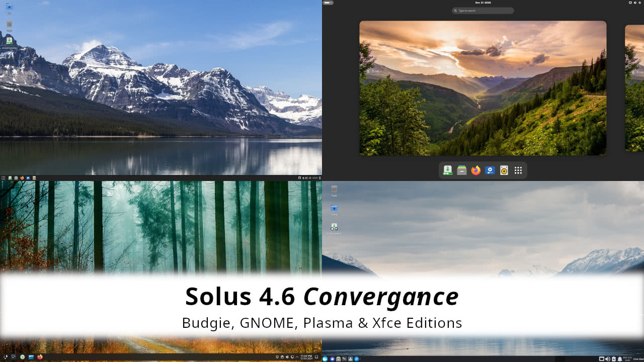Open the Trash icon on Budgie desktop
Image resolution: width=644 pixels, height=362 pixels.
point(9,24)
